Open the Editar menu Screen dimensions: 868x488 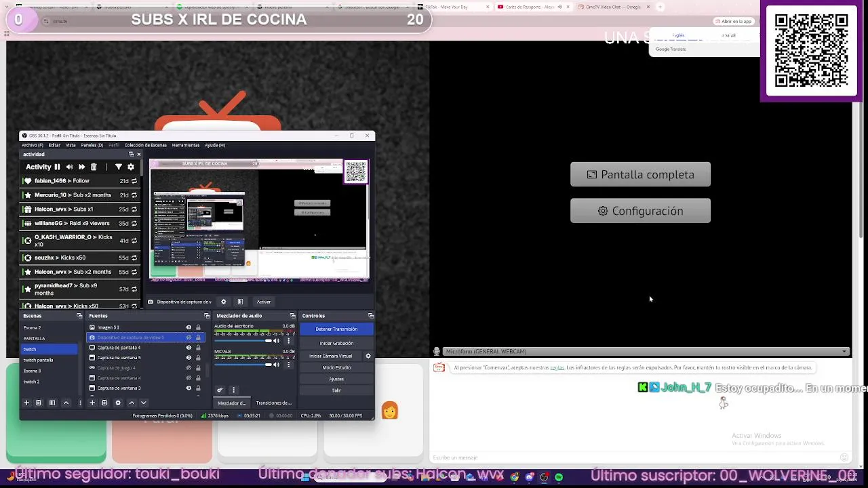tap(54, 145)
